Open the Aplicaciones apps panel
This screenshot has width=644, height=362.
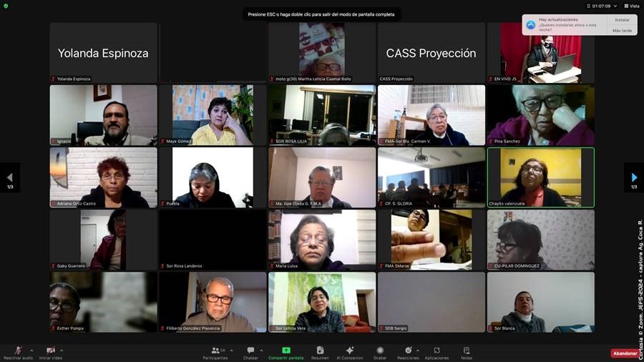coord(436,353)
